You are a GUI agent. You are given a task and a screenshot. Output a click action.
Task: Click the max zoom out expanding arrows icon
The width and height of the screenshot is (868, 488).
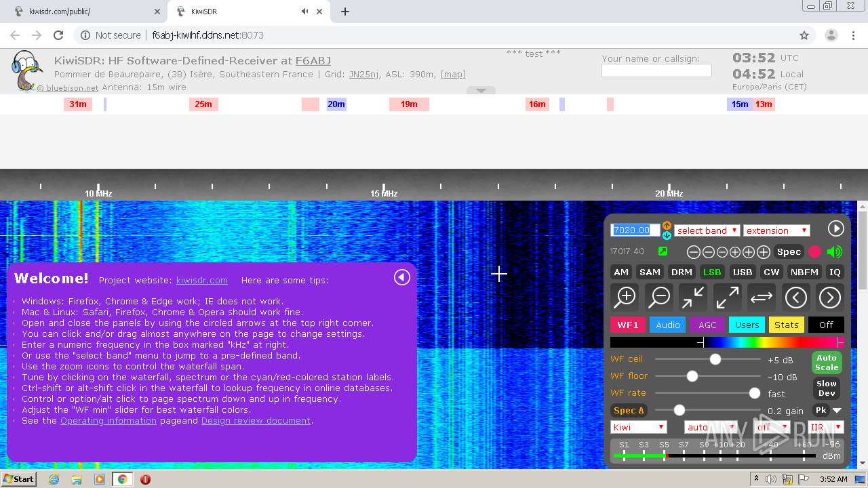[x=727, y=297]
